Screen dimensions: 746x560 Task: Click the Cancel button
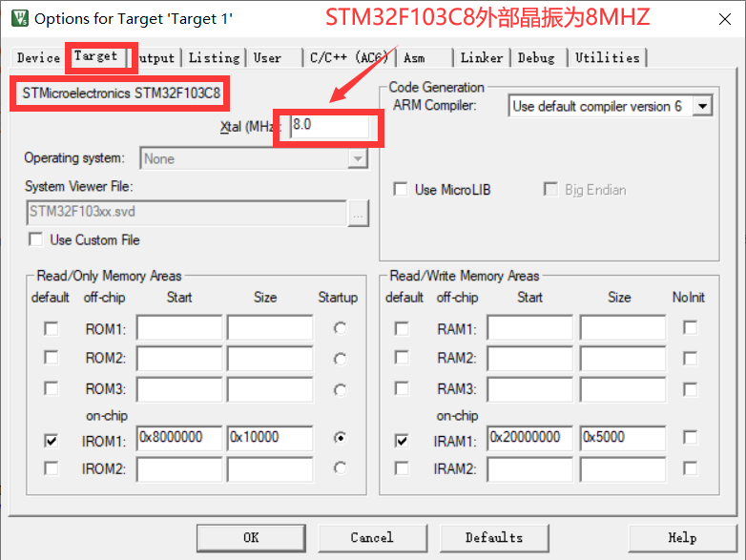(x=373, y=538)
